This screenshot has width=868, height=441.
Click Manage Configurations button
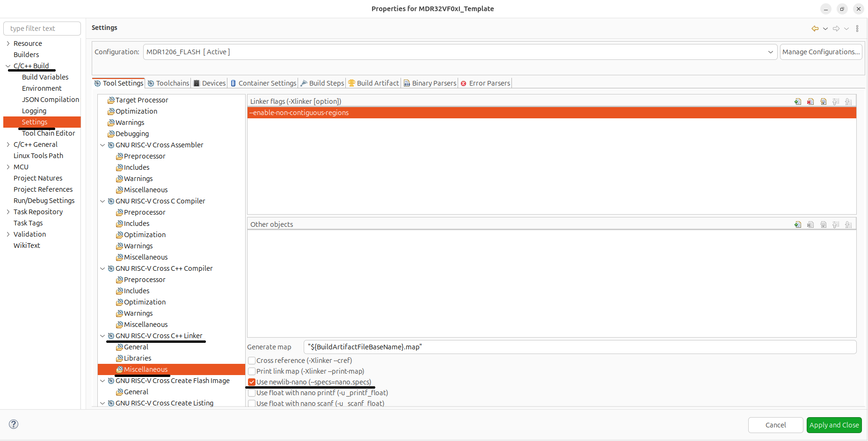[x=821, y=52]
